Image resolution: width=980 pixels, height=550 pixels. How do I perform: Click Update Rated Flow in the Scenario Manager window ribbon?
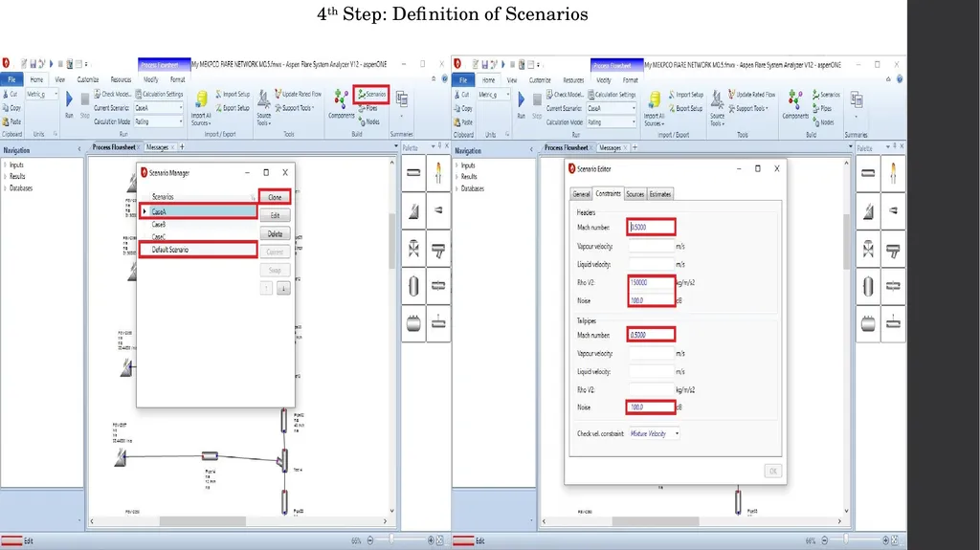(299, 95)
